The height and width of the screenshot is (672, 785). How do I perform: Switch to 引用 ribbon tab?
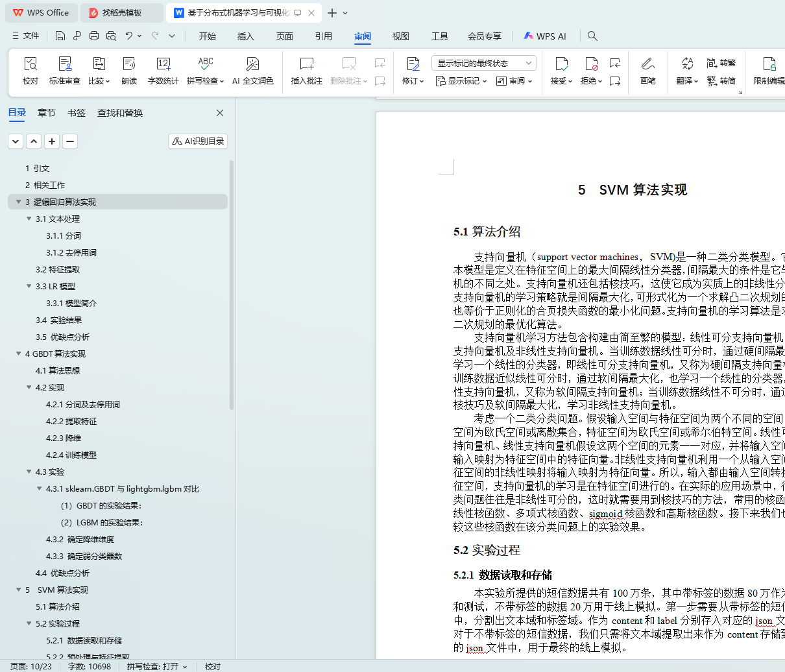pyautogui.click(x=324, y=36)
